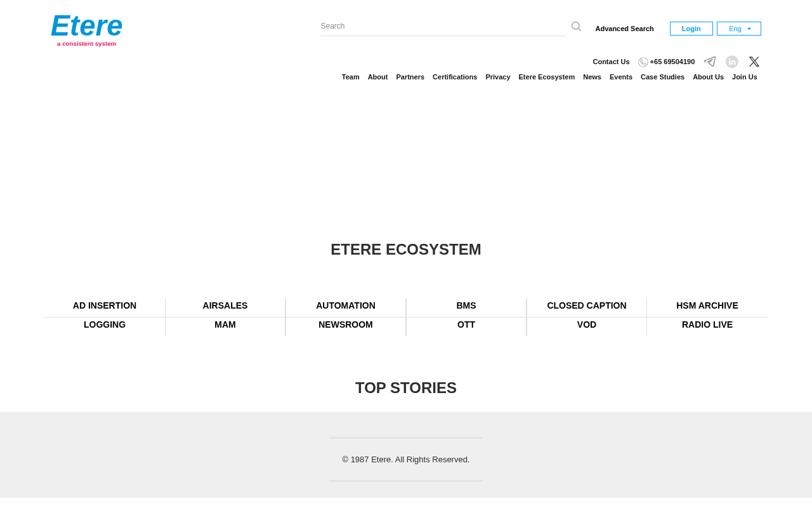This screenshot has width=812, height=508.
Task: Open the LinkedIn icon link
Action: (732, 62)
